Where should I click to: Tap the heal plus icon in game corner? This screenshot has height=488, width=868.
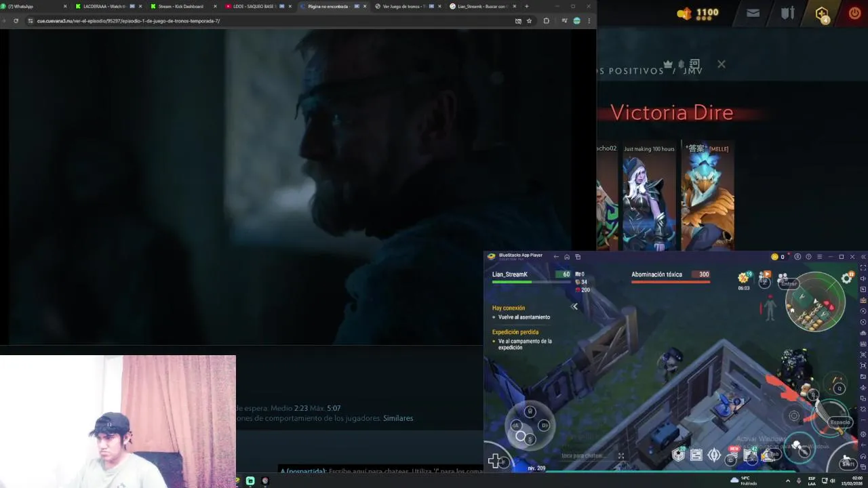click(496, 462)
